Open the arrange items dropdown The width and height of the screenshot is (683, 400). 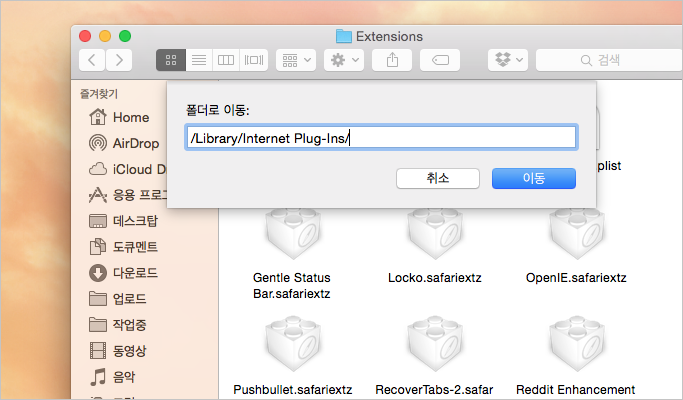click(x=296, y=60)
